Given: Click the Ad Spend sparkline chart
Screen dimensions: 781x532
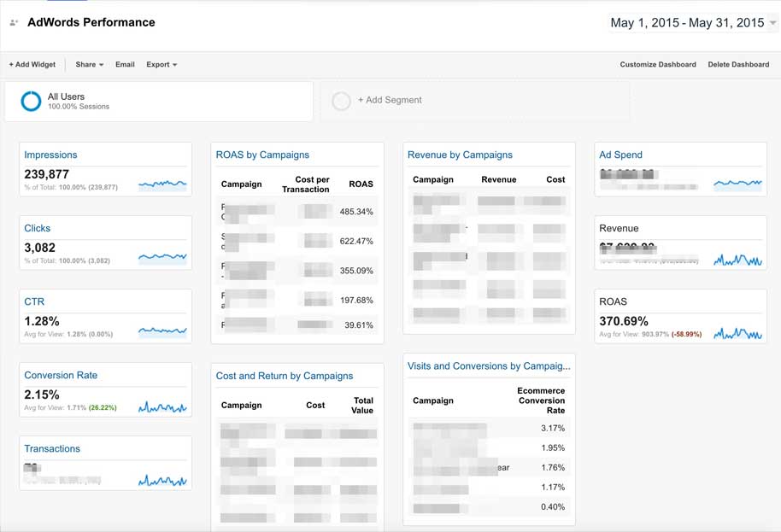Looking at the screenshot, I should [x=737, y=182].
